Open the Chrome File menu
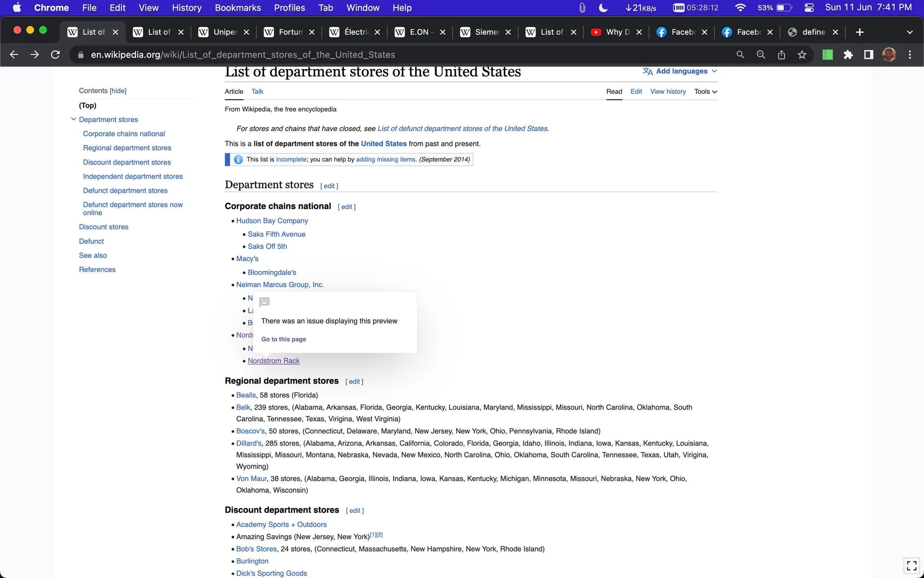924x578 pixels. [x=89, y=8]
